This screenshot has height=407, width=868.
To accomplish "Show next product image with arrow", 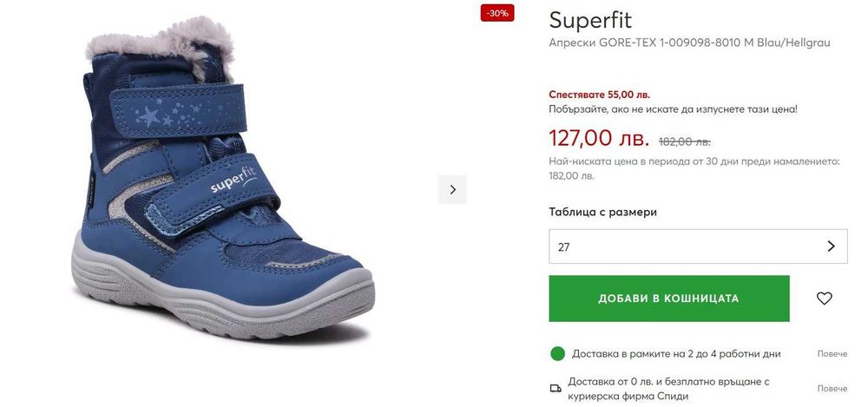I will pos(452,189).
